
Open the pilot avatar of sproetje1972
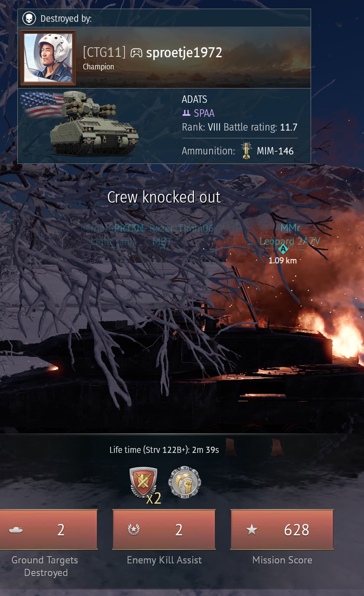coord(48,58)
